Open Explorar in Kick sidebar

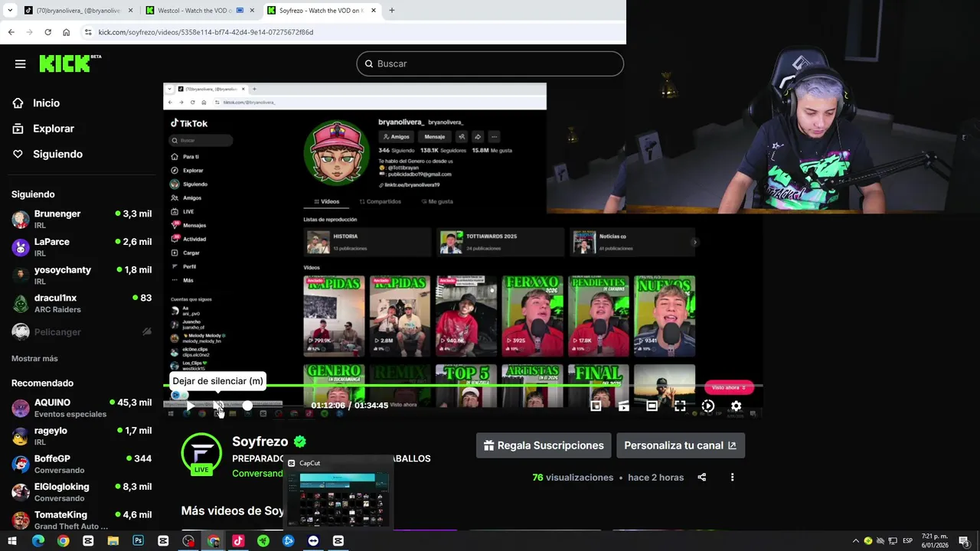54,129
